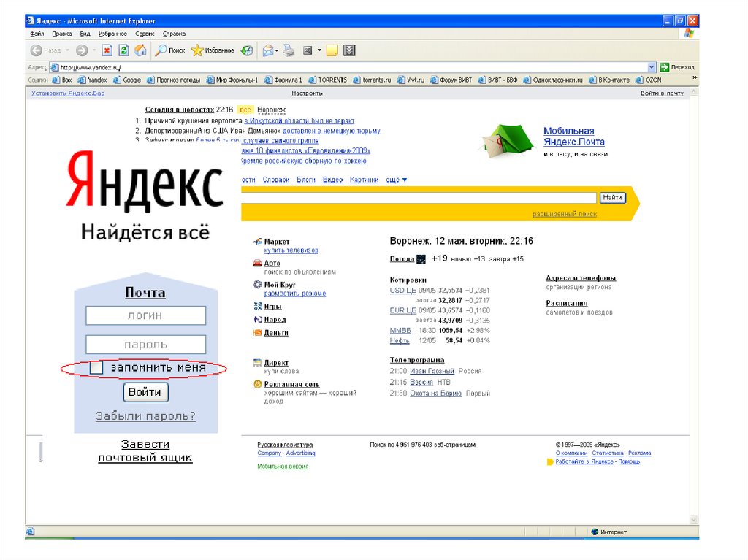
Task: Open the Box links bar bookmark
Action: (x=62, y=80)
